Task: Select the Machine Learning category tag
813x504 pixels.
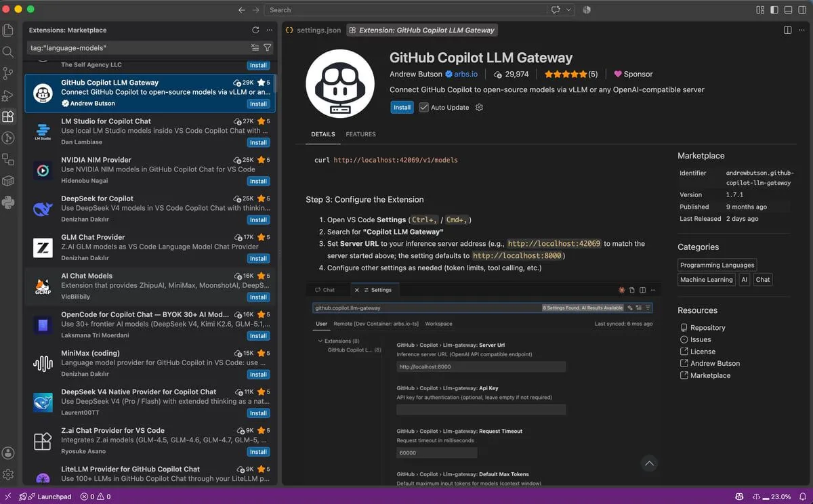Action: (x=707, y=279)
